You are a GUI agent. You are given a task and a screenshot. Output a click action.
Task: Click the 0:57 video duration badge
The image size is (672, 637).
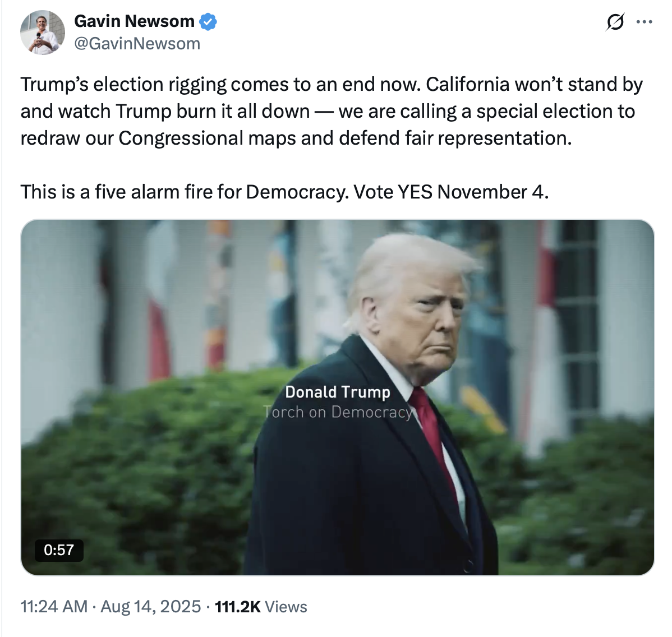coord(59,550)
